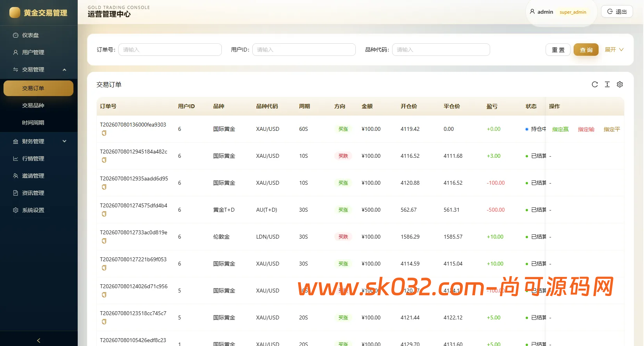The height and width of the screenshot is (346, 644).
Task: Click the ¥500.00 amount cell
Action: point(371,210)
